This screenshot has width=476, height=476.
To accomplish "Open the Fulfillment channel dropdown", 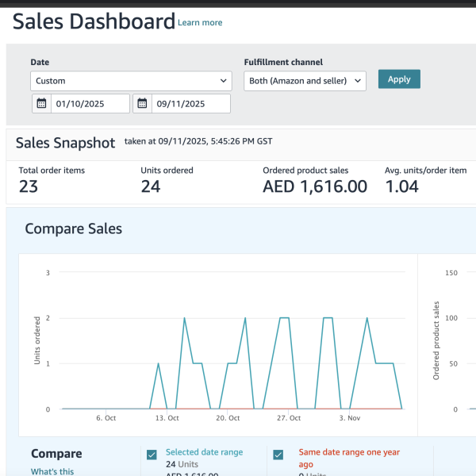I will click(x=305, y=81).
